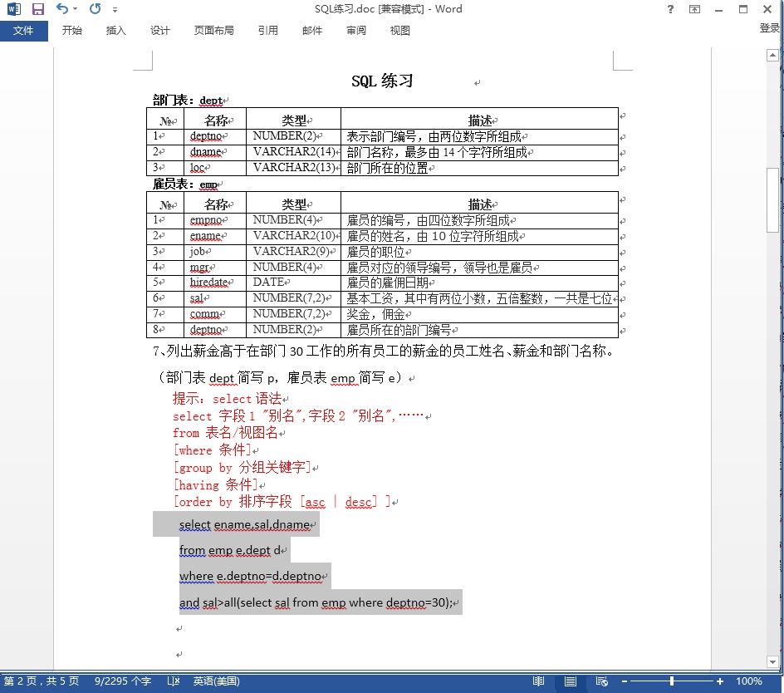Image resolution: width=784 pixels, height=693 pixels.
Task: Click the red line from 表名/视图名
Action: (x=226, y=433)
